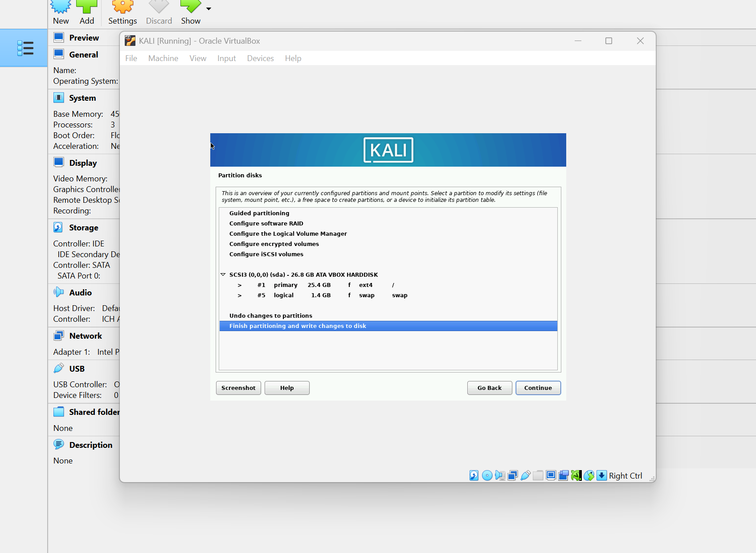Click the network adapter icon in the status bar
Image resolution: width=756 pixels, height=553 pixels.
click(x=513, y=475)
